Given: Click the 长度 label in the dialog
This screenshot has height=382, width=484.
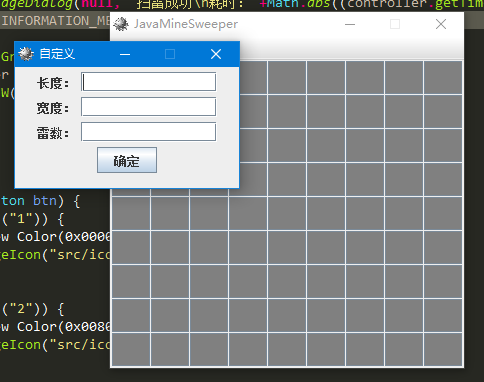Looking at the screenshot, I should pyautogui.click(x=53, y=83).
